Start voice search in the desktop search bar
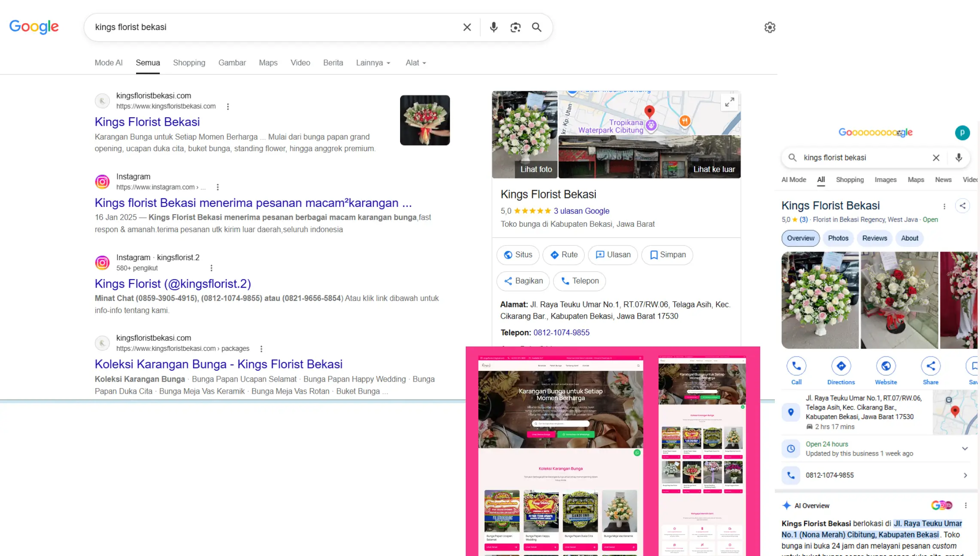The image size is (980, 556). click(x=494, y=27)
